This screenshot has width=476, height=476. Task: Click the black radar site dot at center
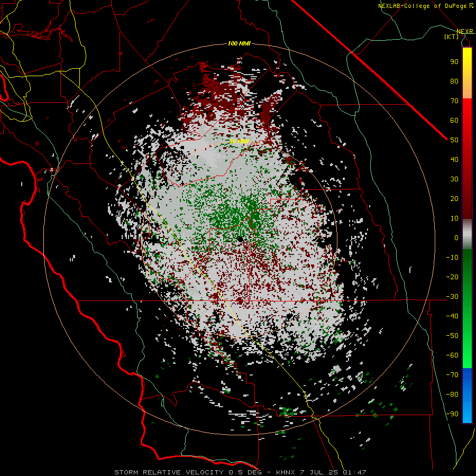point(240,239)
